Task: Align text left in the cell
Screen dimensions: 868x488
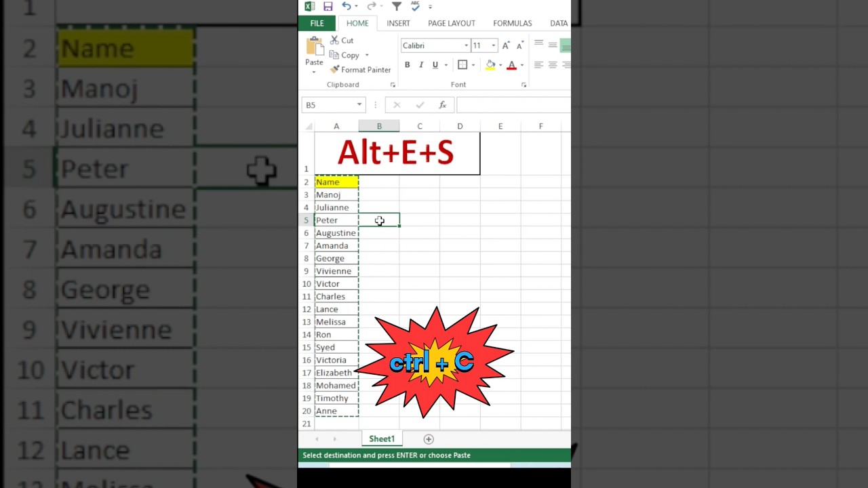Action: coord(538,65)
